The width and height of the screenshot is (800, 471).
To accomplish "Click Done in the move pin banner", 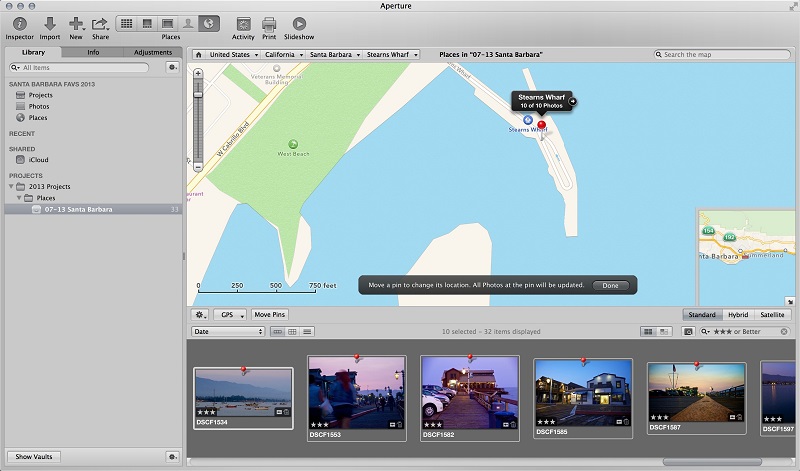I will [x=610, y=285].
